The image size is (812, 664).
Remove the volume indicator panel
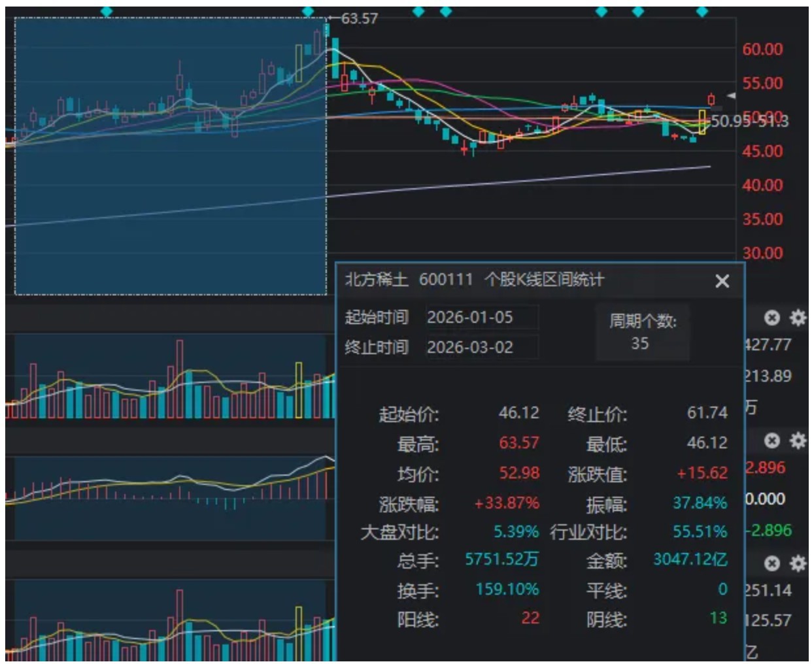772,318
